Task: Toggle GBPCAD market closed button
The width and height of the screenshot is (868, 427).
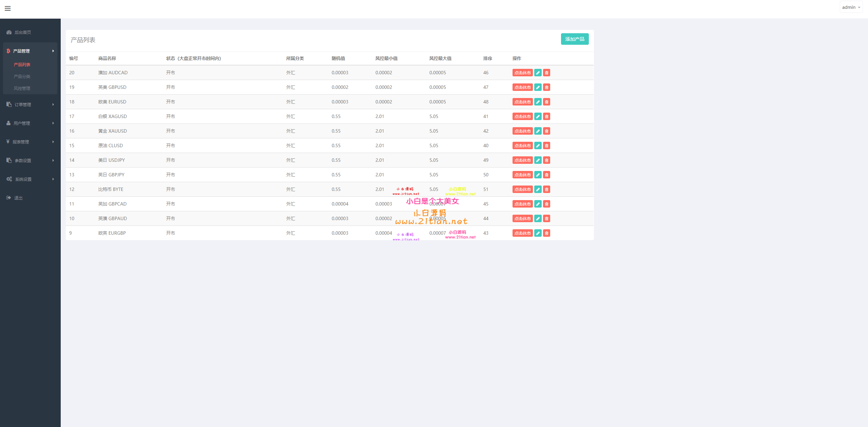Action: click(x=522, y=204)
